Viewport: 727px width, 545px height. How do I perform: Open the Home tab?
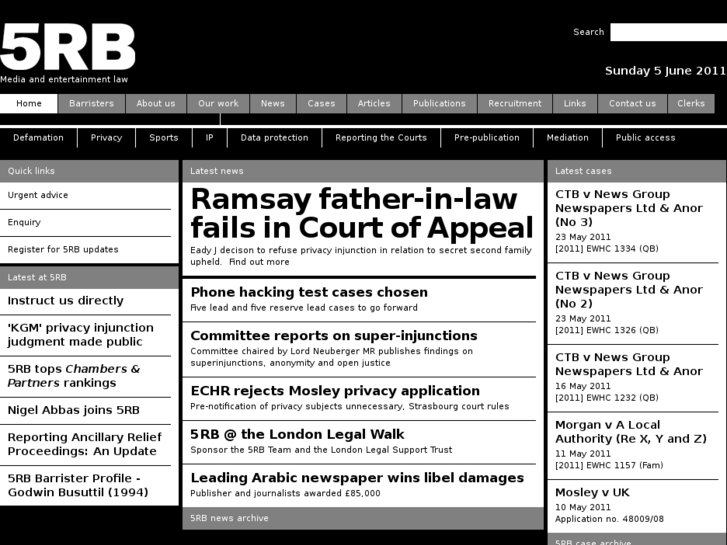(x=29, y=103)
